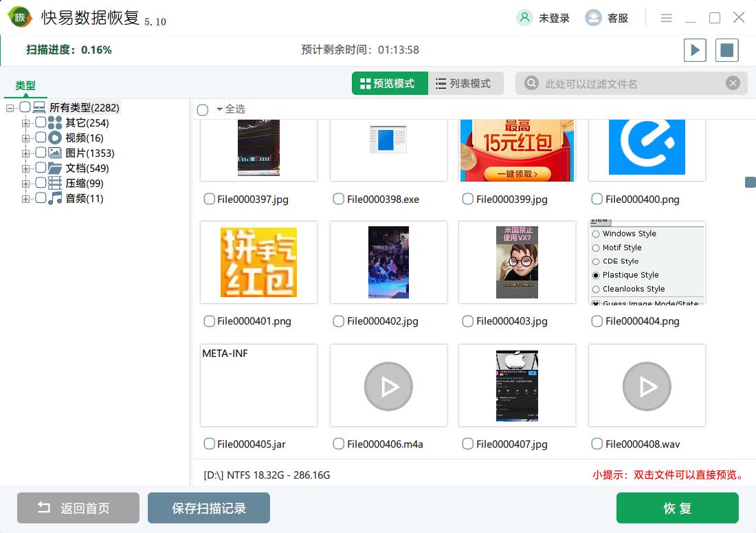The width and height of the screenshot is (756, 533).
Task: Tick checkbox for File0000408.wav
Action: 597,444
